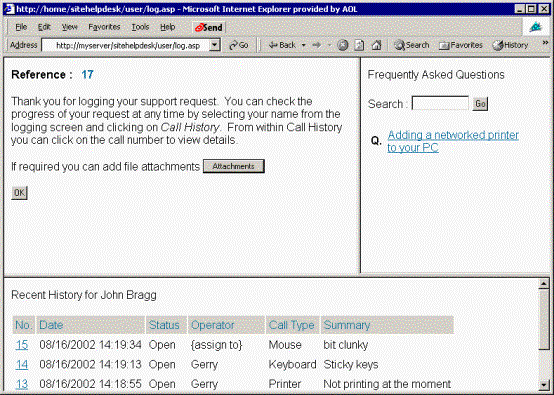Click the Home icon in toolbar

377,45
